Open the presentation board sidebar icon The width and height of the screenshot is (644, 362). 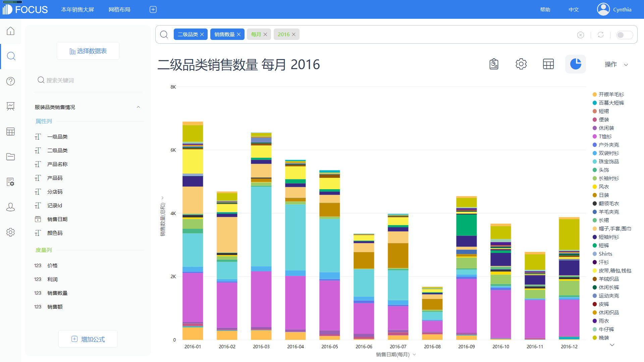(x=10, y=106)
